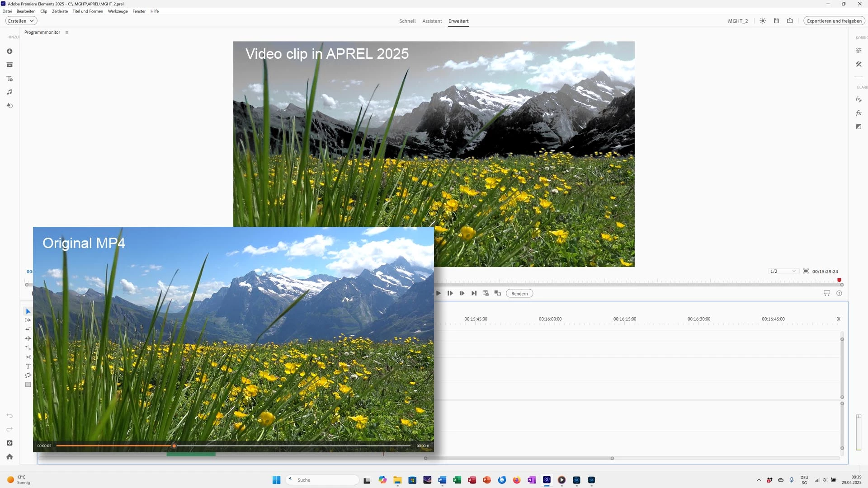Click the save project icon
868x488 pixels.
(x=776, y=21)
